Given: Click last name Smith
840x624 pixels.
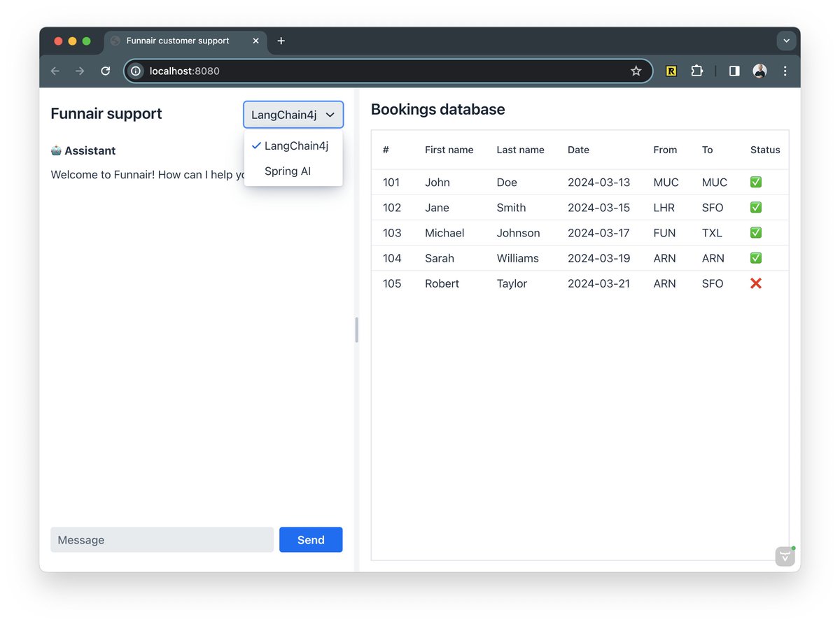Looking at the screenshot, I should click(511, 207).
